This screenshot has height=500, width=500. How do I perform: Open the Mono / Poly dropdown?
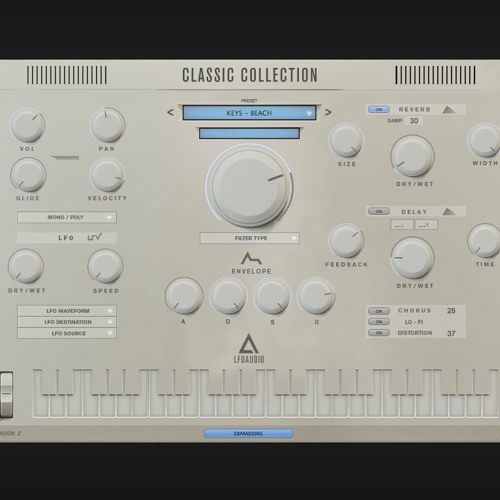pyautogui.click(x=67, y=217)
